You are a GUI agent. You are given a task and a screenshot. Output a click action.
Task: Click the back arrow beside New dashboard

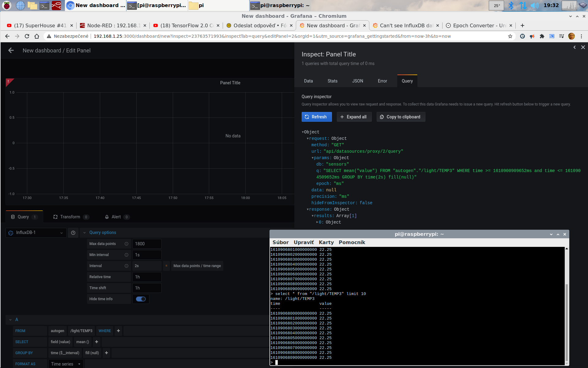(11, 50)
